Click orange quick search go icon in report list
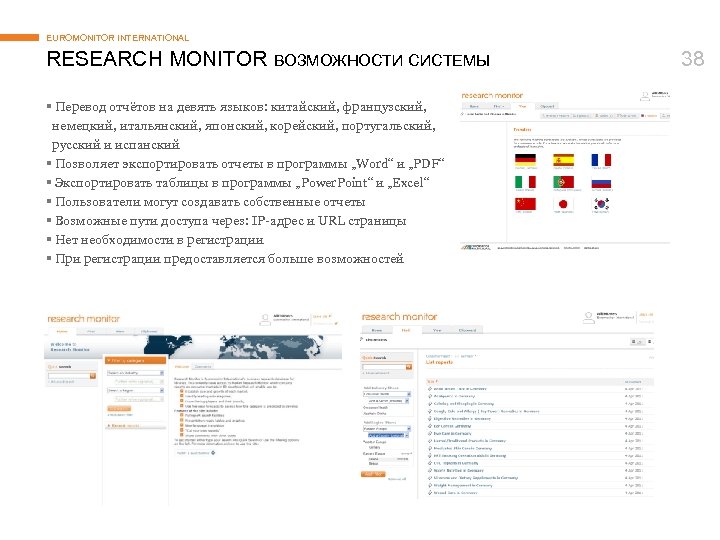720x540 pixels. [x=409, y=366]
